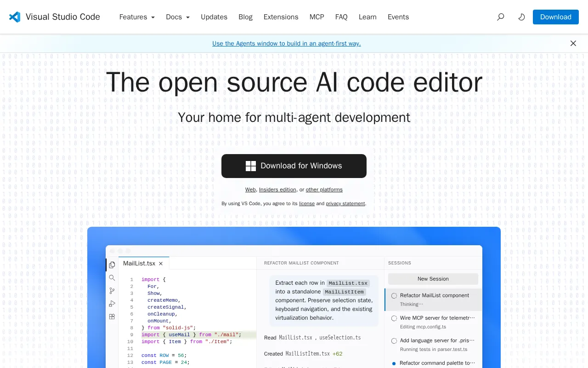Screen dimensions: 588x368
Task: Open the Web version link
Action: coord(250,190)
